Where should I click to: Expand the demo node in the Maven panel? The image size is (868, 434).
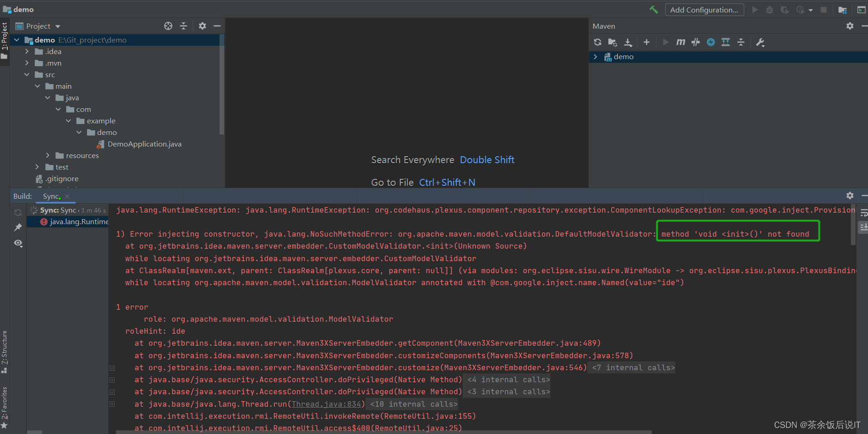[x=595, y=56]
